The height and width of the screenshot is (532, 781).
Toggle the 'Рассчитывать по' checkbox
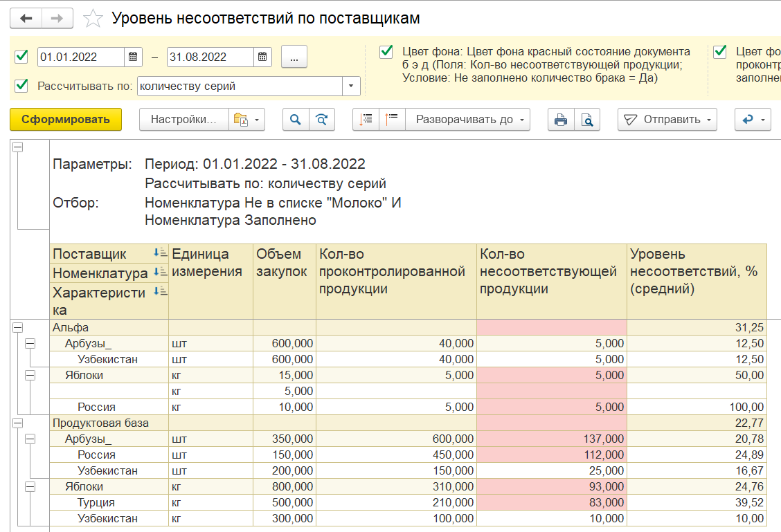point(21,86)
